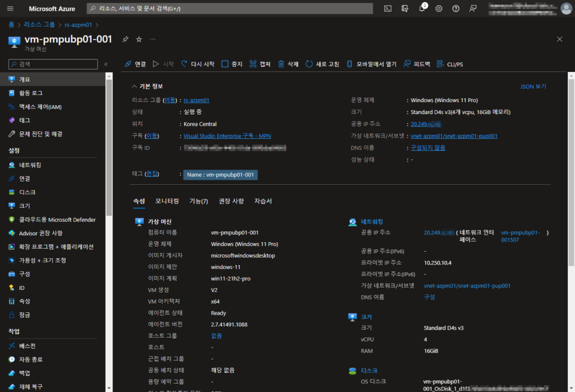Image resolution: width=575 pixels, height=392 pixels.
Task: Switch to the 모니터링 tab
Action: tap(167, 201)
